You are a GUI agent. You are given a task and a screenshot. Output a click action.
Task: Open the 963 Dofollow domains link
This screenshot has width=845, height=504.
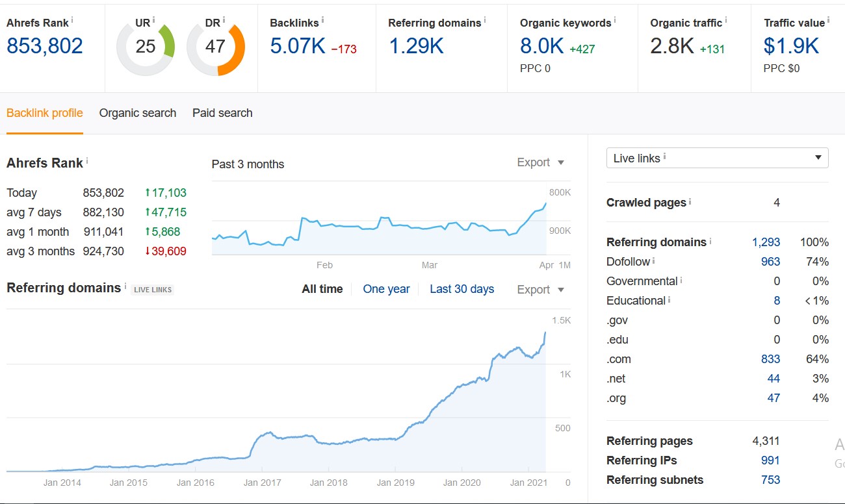tap(771, 262)
